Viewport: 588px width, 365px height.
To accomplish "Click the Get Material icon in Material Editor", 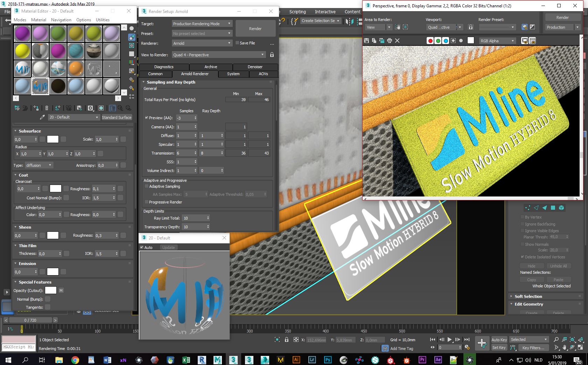I will [x=17, y=108].
